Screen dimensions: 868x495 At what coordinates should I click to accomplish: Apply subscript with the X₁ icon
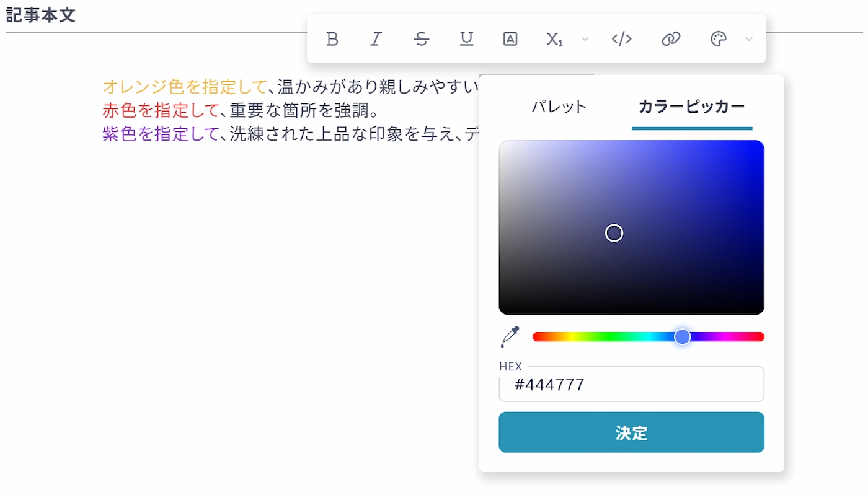pyautogui.click(x=554, y=39)
